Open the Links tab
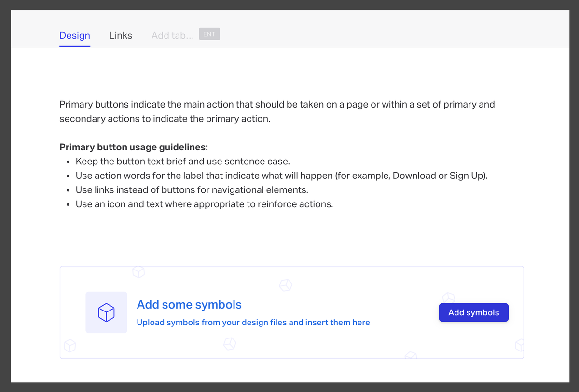The height and width of the screenshot is (392, 579). point(121,35)
